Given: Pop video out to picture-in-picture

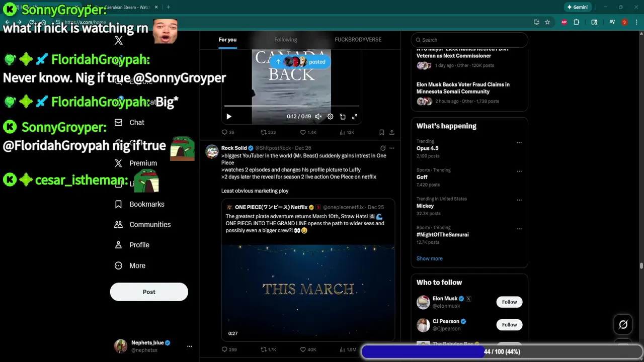Looking at the screenshot, I should 343,117.
